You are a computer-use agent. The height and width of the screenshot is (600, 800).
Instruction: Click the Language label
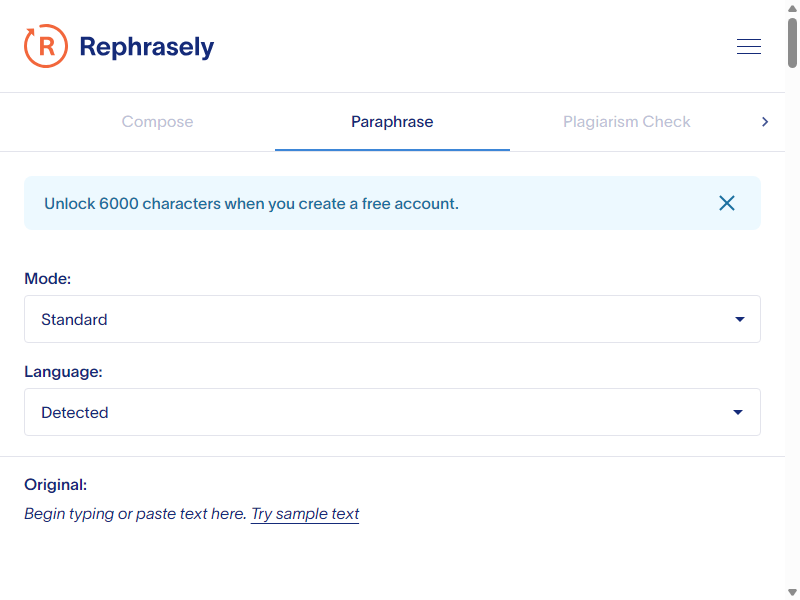[63, 372]
